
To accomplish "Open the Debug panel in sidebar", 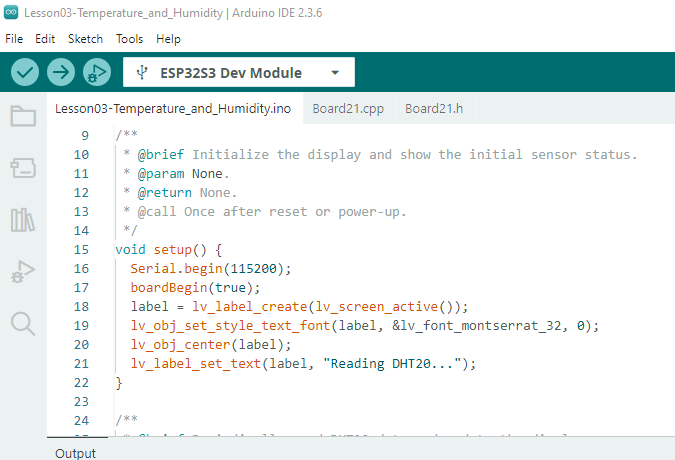I will [23, 272].
